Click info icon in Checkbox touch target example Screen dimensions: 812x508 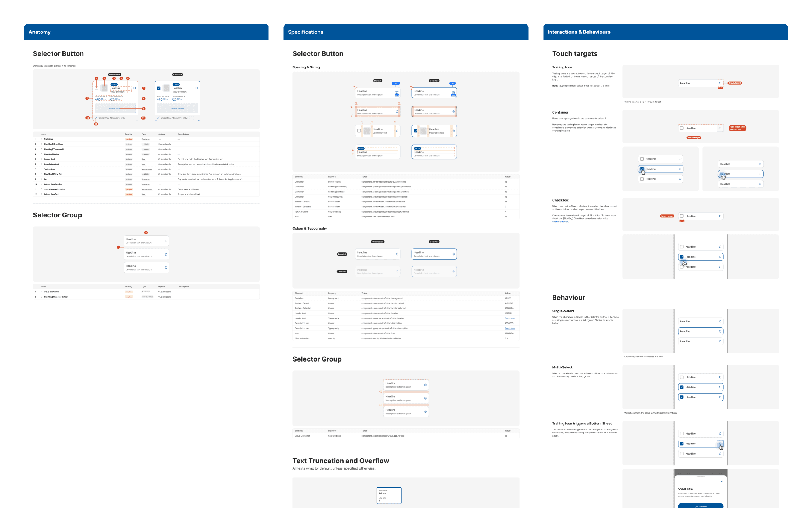click(720, 216)
